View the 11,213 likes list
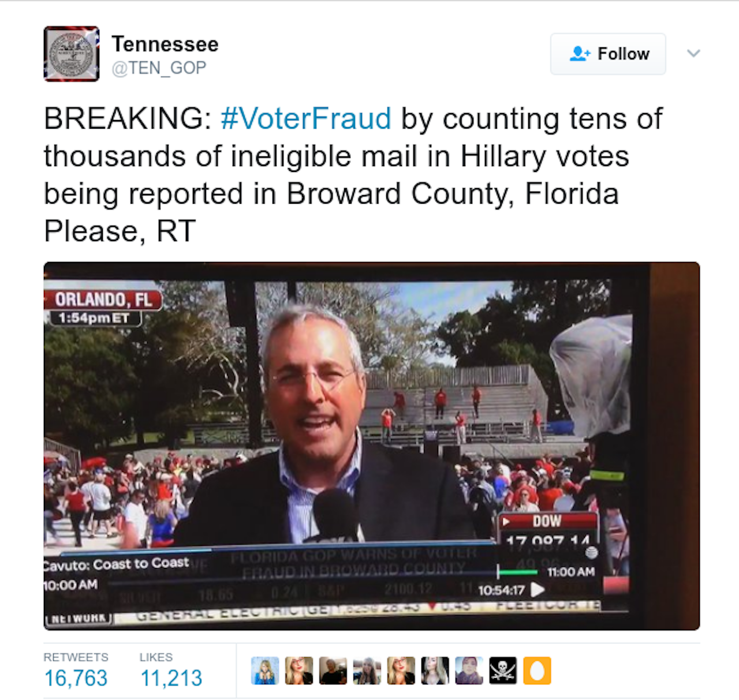739x700 pixels. point(171,677)
